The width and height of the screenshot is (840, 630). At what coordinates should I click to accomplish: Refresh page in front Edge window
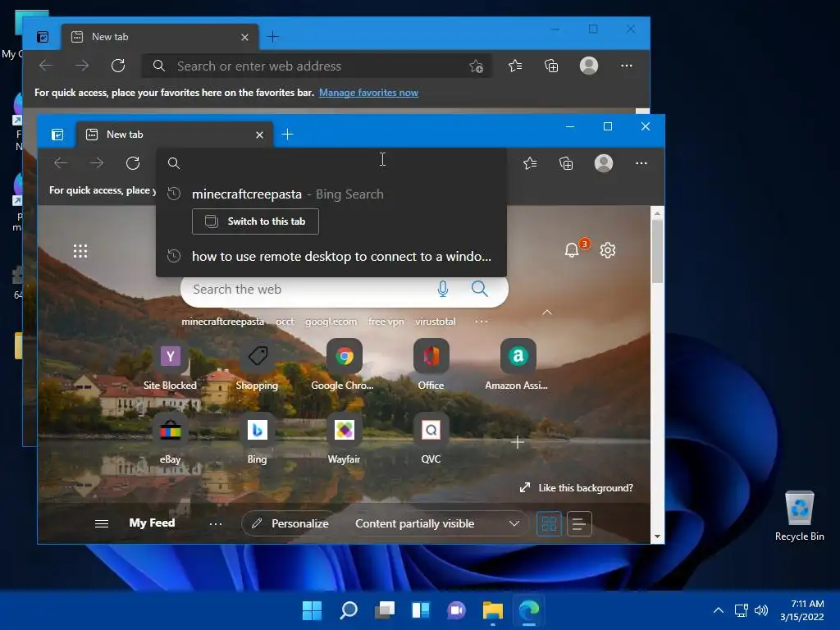click(x=133, y=163)
